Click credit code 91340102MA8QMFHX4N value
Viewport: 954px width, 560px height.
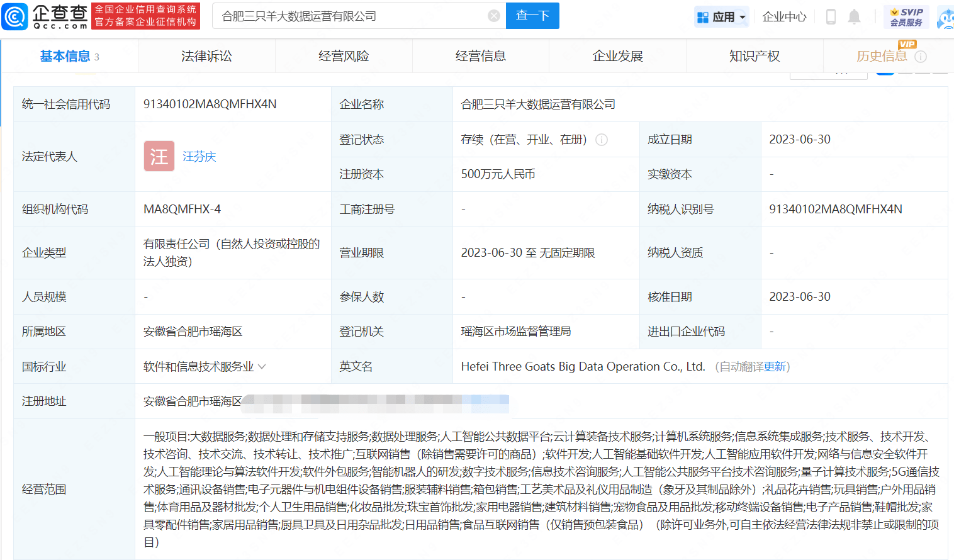click(210, 104)
